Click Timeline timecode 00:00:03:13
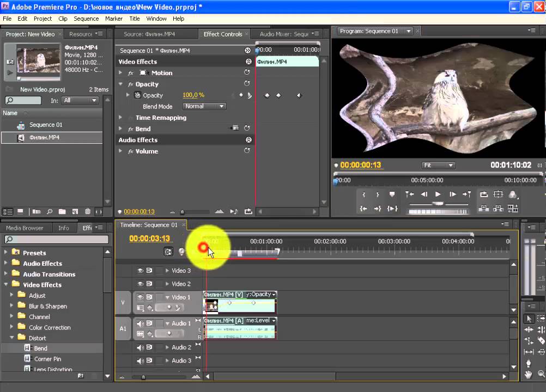 pos(149,238)
